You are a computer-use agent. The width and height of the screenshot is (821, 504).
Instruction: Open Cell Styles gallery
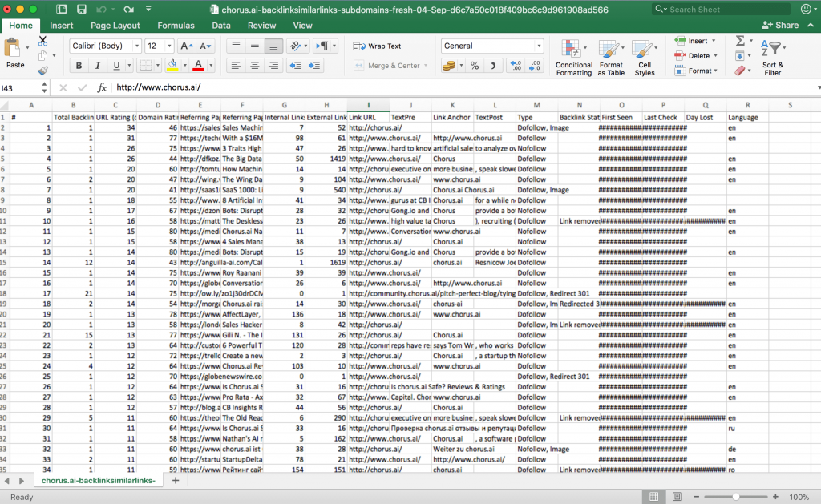tap(645, 57)
